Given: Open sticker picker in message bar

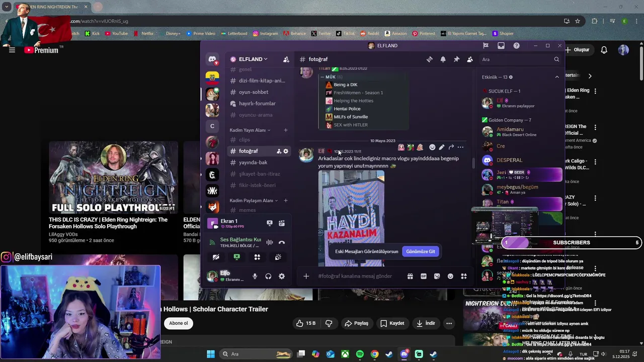Looking at the screenshot, I should (437, 276).
